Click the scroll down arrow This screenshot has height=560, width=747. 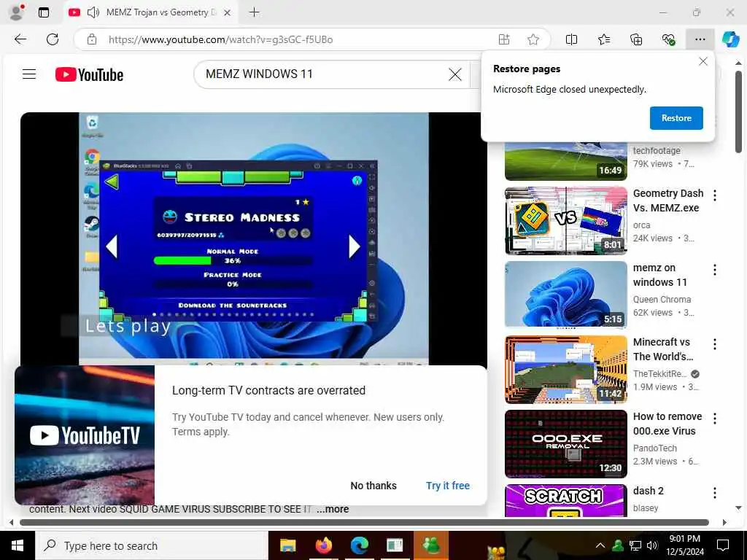[x=738, y=507]
